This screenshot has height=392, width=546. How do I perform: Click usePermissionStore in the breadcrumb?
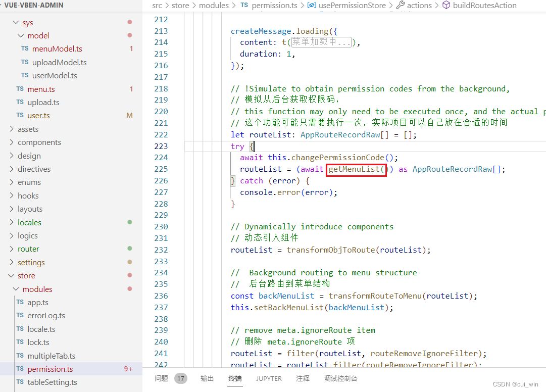coord(352,5)
